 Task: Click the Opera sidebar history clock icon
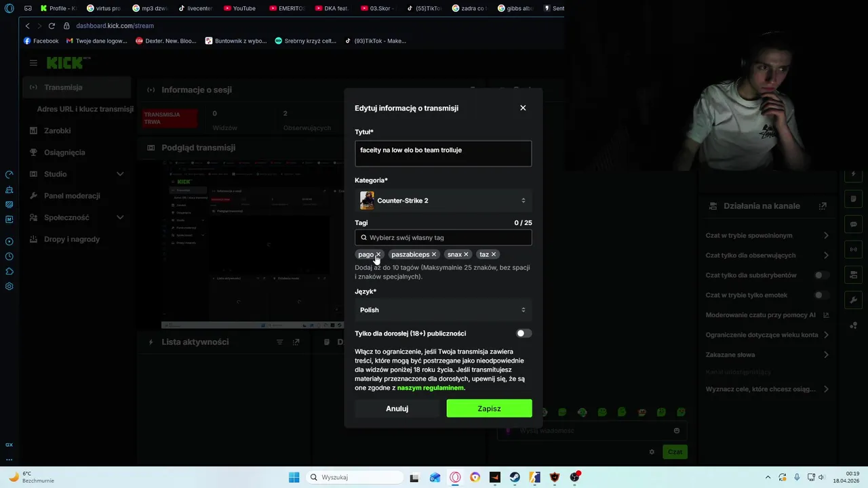click(x=9, y=256)
